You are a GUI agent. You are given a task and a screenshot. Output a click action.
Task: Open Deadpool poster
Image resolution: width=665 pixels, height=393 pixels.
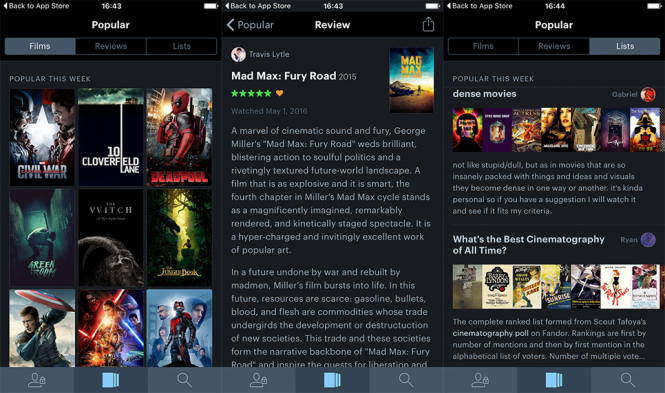[179, 137]
